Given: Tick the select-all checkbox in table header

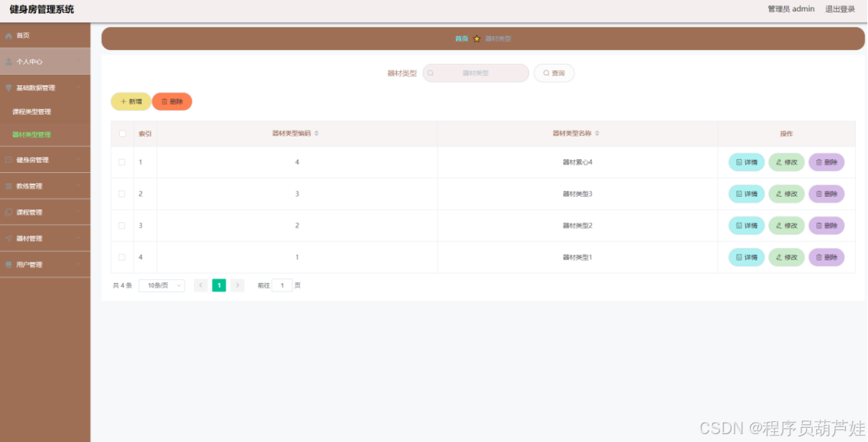Looking at the screenshot, I should (122, 133).
